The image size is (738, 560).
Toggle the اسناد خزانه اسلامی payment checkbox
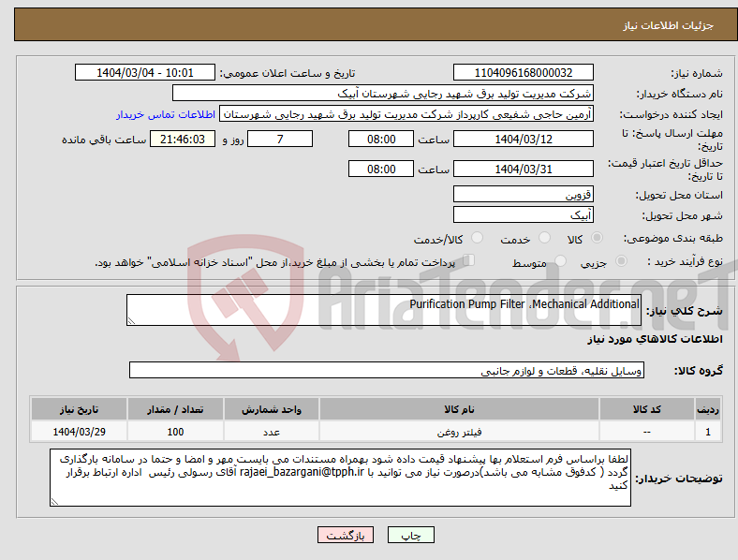coord(468,260)
